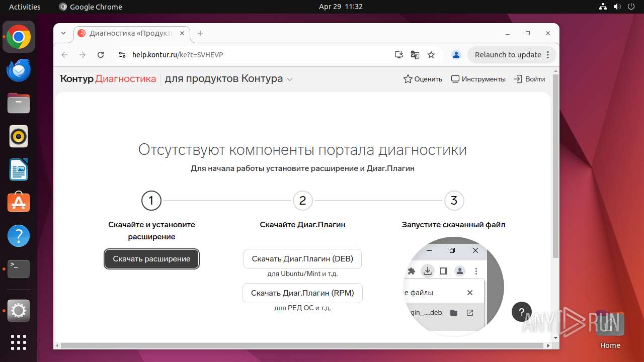Click the Оценить rating link
The height and width of the screenshot is (362, 644).
(423, 79)
